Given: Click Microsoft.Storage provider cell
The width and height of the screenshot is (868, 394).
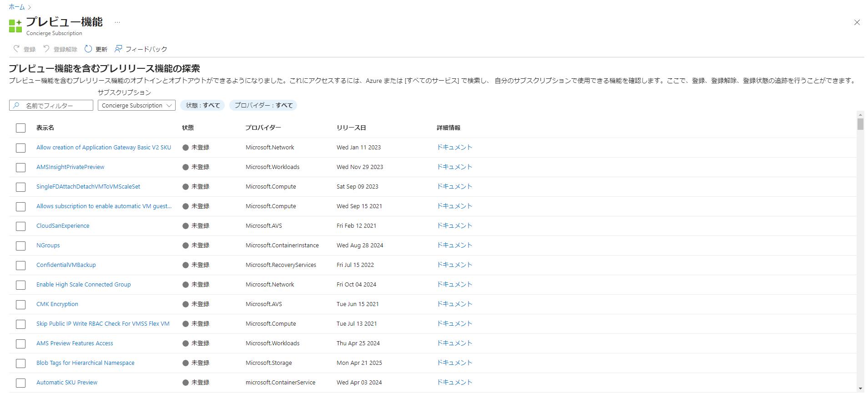Looking at the screenshot, I should tap(269, 363).
